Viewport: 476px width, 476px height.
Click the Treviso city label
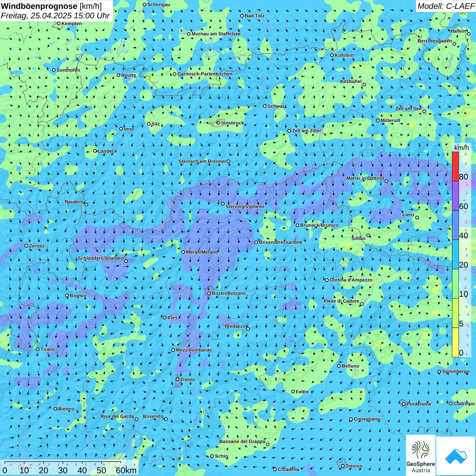tap(354, 466)
